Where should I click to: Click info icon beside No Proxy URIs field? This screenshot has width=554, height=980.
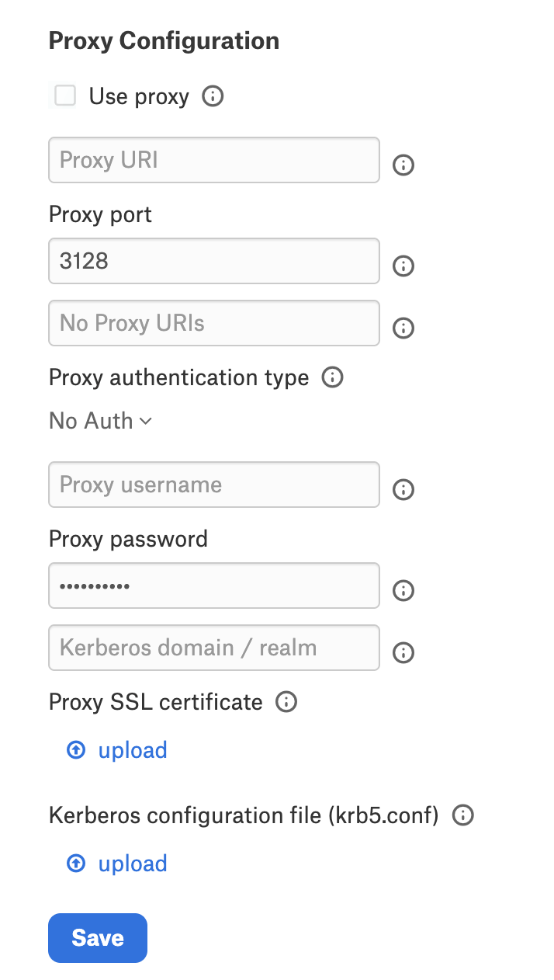click(x=403, y=328)
